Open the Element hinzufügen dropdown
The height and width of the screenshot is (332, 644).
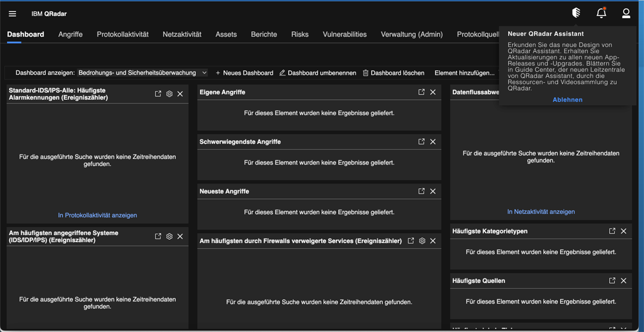click(x=464, y=73)
